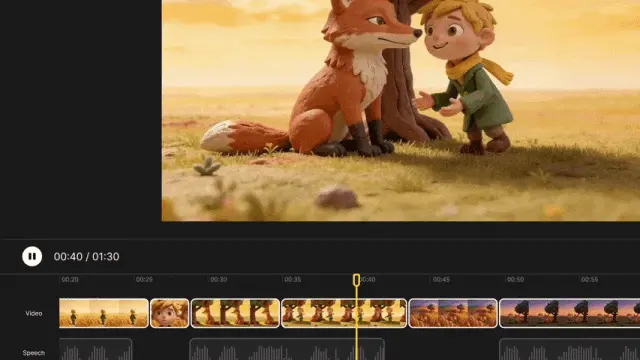Click the Speech track label
640x360 pixels.
click(33, 353)
